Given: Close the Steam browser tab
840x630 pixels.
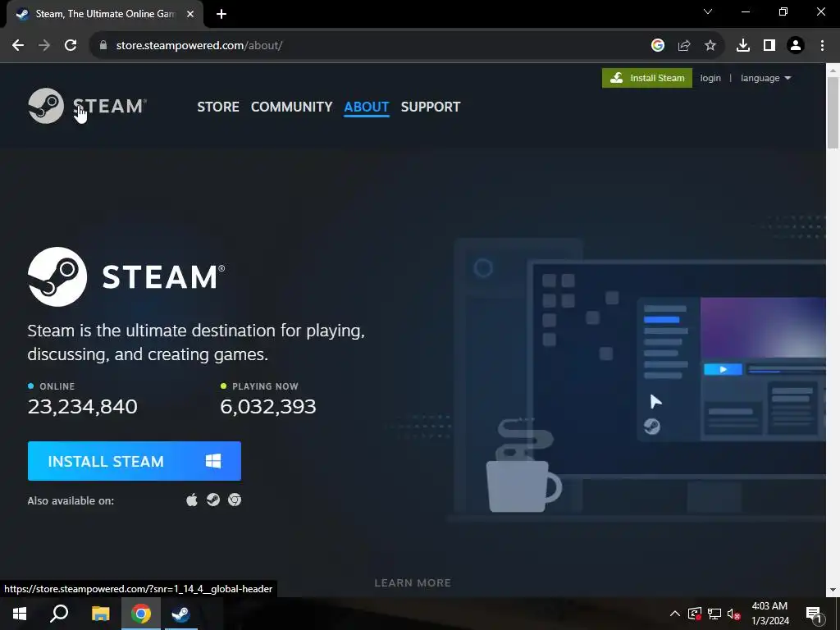Looking at the screenshot, I should point(190,14).
